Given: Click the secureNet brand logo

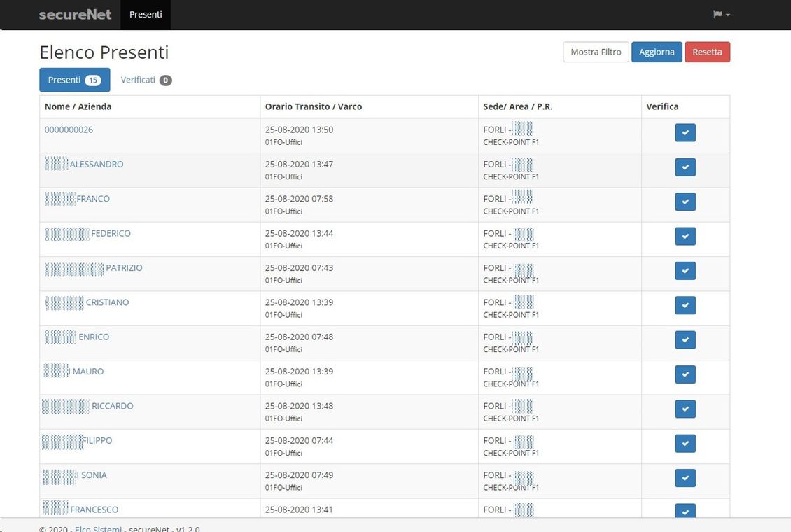Looking at the screenshot, I should [x=75, y=15].
